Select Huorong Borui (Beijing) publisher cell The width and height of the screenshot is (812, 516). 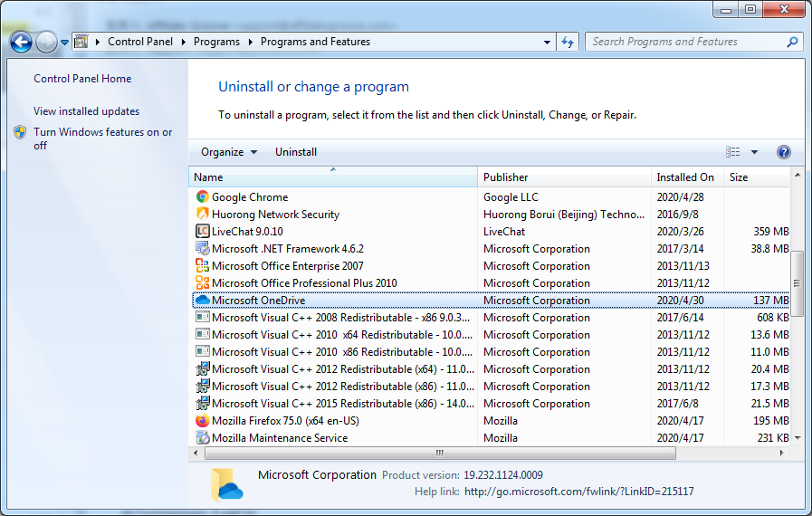click(x=564, y=215)
